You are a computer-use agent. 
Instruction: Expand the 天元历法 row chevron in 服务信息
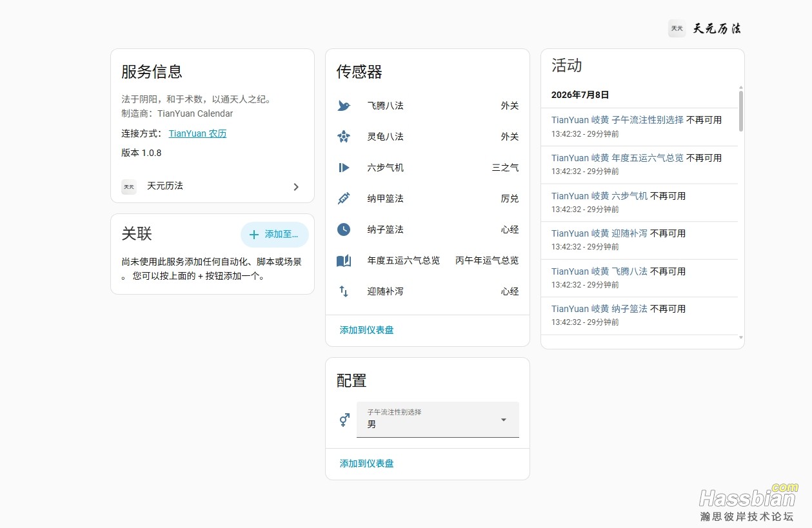(x=296, y=187)
